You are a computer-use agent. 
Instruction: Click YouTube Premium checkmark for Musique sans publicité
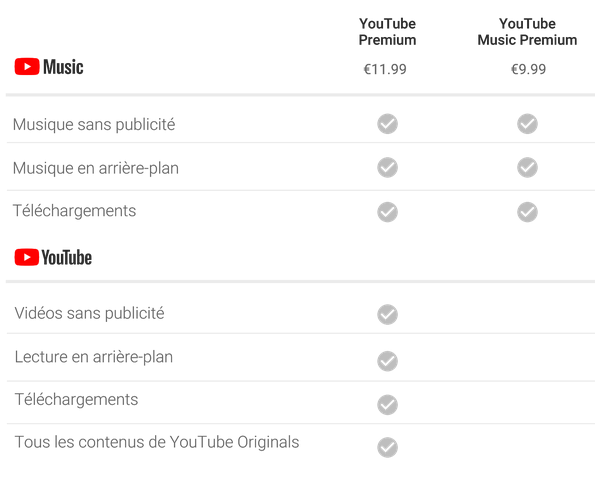coord(387,124)
